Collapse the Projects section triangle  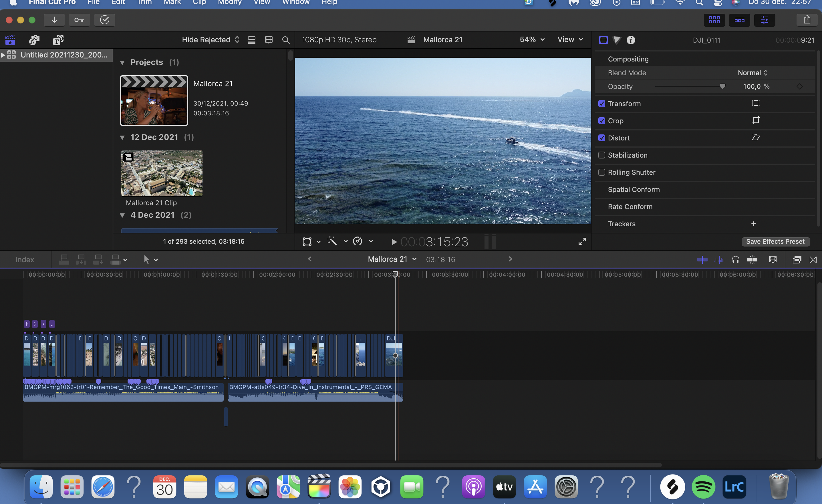coord(122,62)
